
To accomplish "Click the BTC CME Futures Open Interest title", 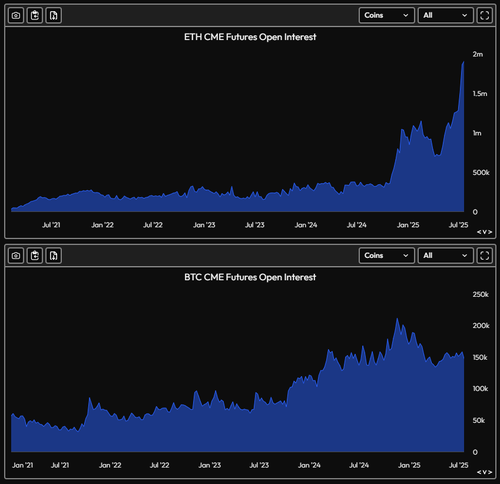I will [x=250, y=277].
